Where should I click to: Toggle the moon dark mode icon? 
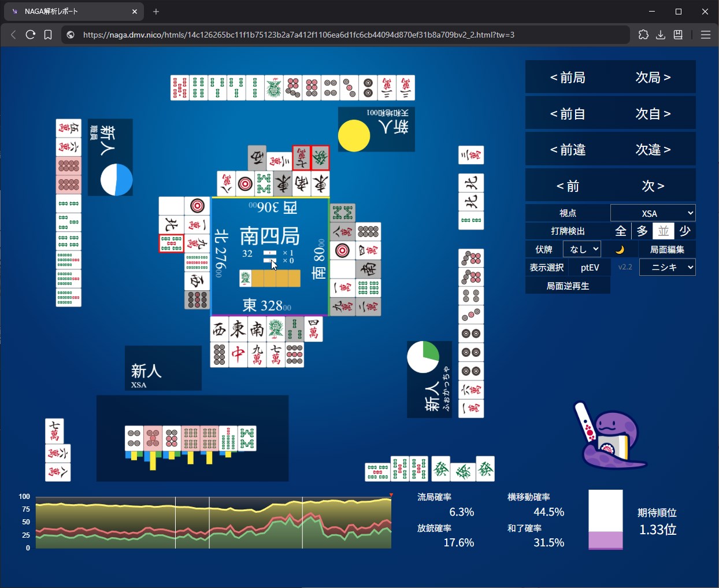620,249
